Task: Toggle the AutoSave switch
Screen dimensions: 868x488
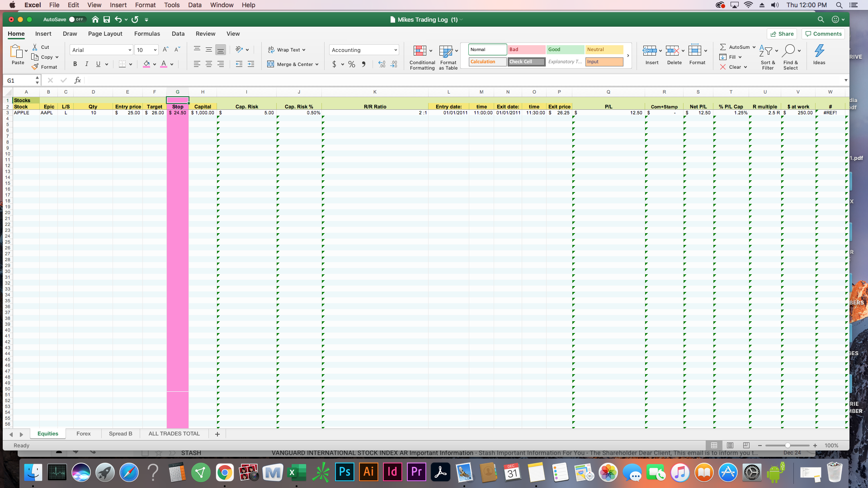Action: coord(77,19)
